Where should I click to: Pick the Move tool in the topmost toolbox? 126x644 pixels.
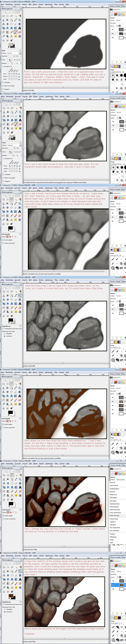tap(7, 24)
